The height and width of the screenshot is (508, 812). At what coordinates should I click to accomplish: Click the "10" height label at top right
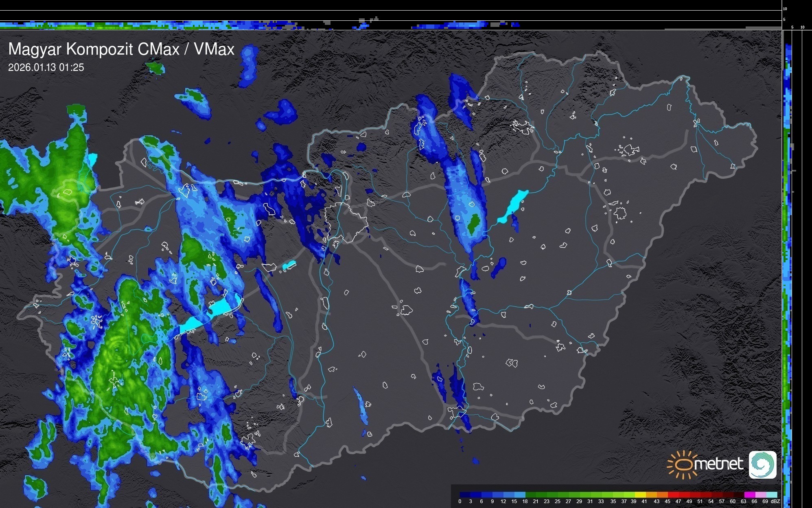(x=785, y=9)
